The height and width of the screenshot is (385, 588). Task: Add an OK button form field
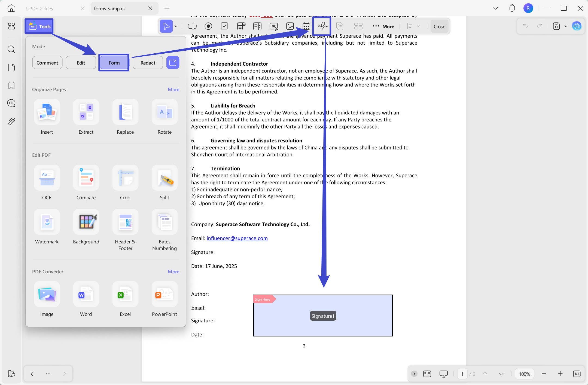click(274, 26)
